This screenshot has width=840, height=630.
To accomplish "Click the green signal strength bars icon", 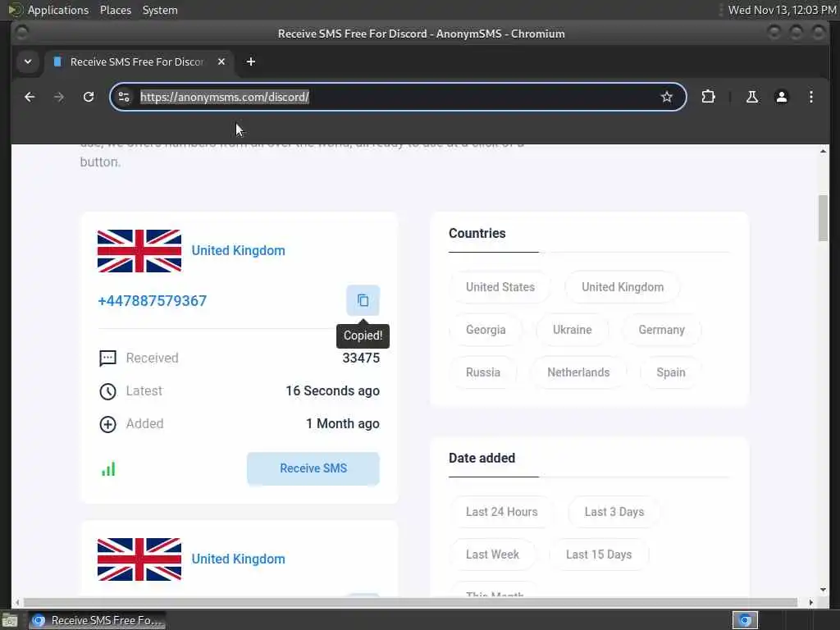I will pos(108,469).
